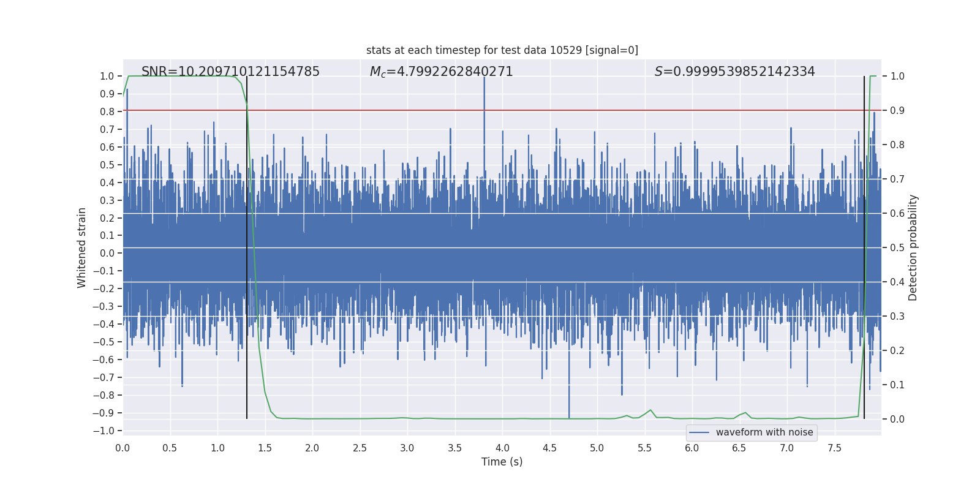Click the tall blue spike near 3.8 seconds
The width and height of the screenshot is (980, 490).
click(x=484, y=110)
